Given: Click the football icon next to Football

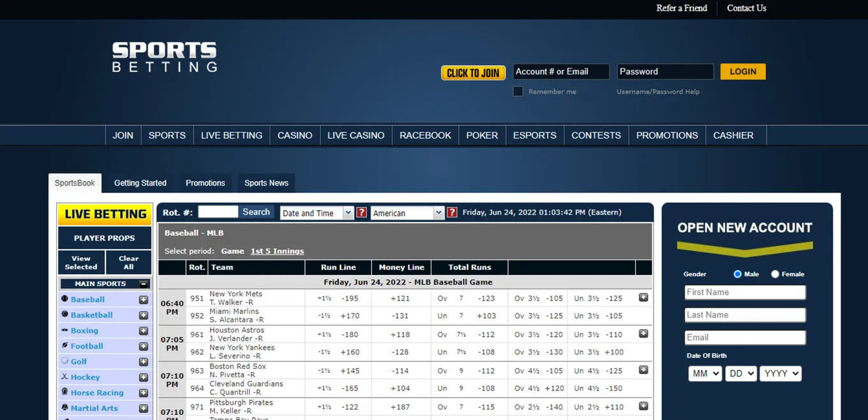Looking at the screenshot, I should pyautogui.click(x=64, y=345).
